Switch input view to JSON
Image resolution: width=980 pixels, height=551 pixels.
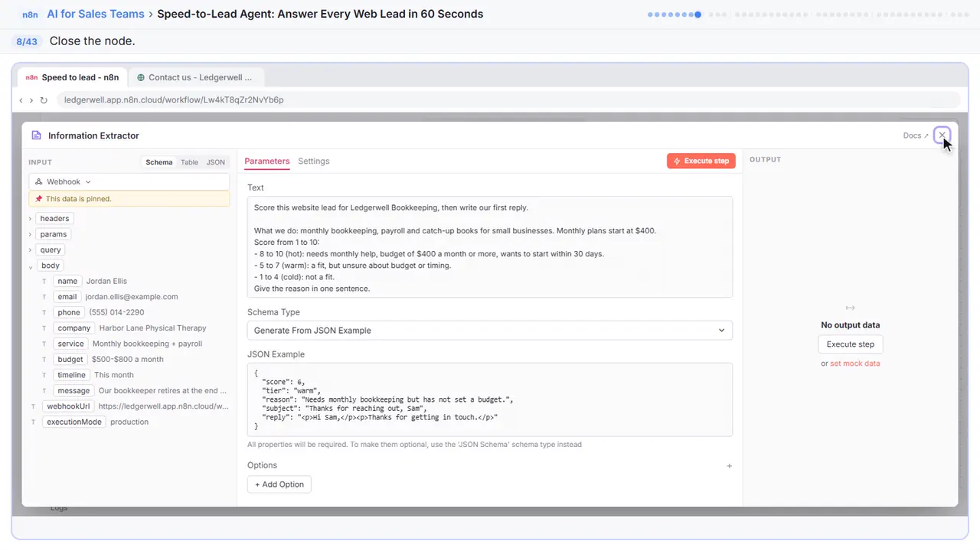pos(216,162)
